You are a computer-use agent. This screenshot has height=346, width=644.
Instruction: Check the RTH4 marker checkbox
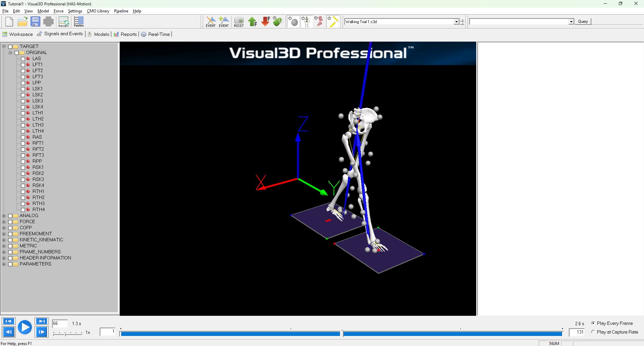(x=23, y=210)
